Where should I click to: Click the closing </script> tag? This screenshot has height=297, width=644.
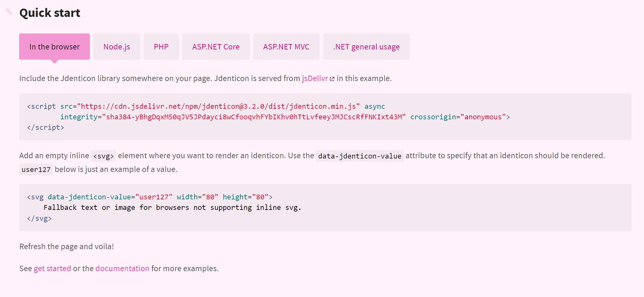(x=46, y=128)
